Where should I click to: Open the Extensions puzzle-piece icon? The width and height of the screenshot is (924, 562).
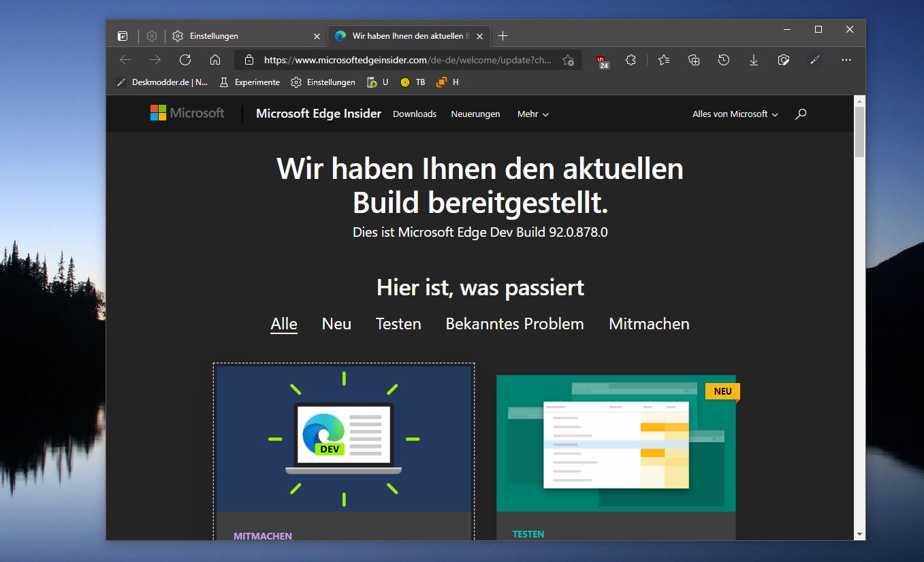coord(631,60)
